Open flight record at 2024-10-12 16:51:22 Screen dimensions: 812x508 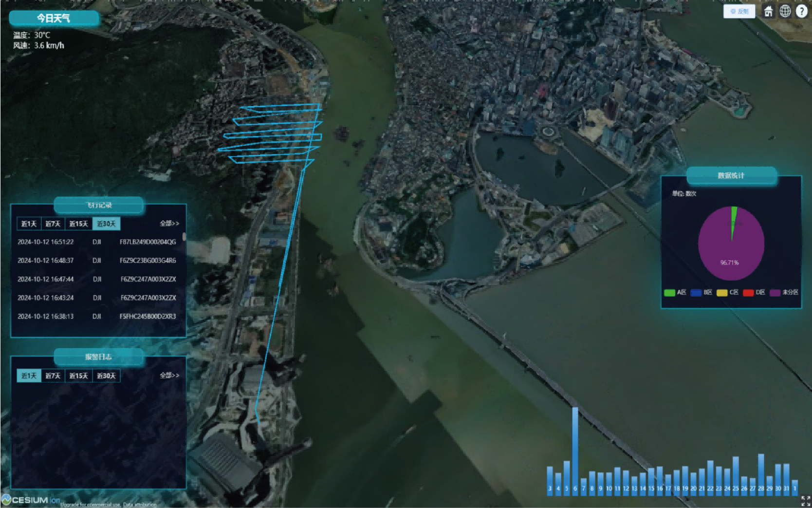[x=96, y=242]
